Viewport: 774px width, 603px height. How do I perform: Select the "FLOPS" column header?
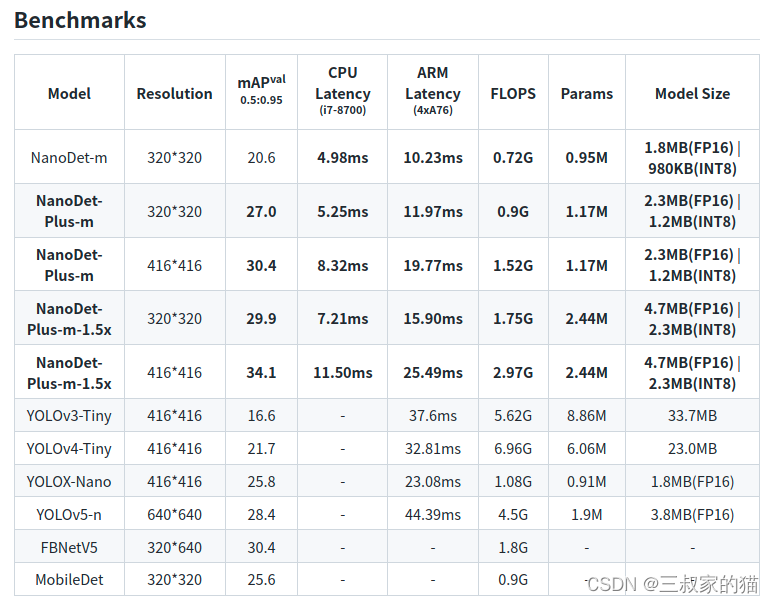[513, 94]
